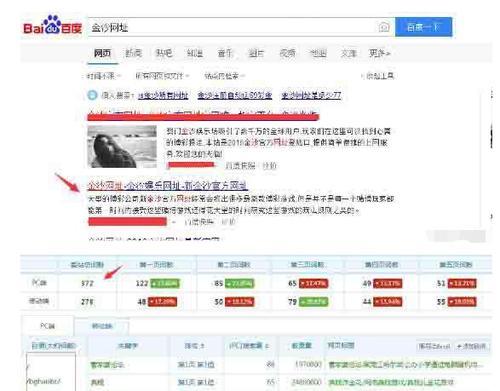The image size is (500, 391).
Task: Open 百度快照 under the first result
Action: (x=240, y=166)
